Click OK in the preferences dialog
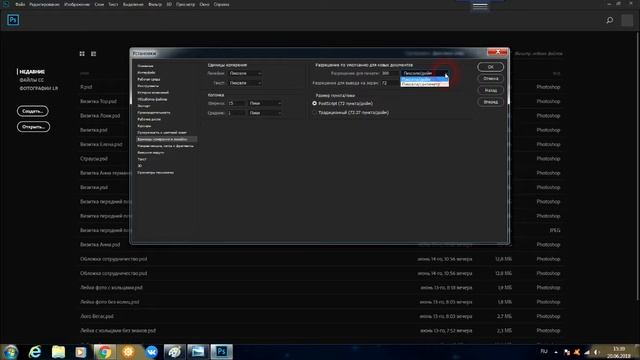The width and height of the screenshot is (640, 360). coord(490,67)
